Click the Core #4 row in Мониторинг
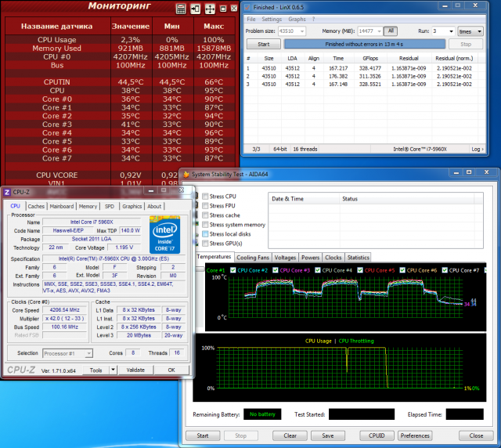 click(x=120, y=133)
